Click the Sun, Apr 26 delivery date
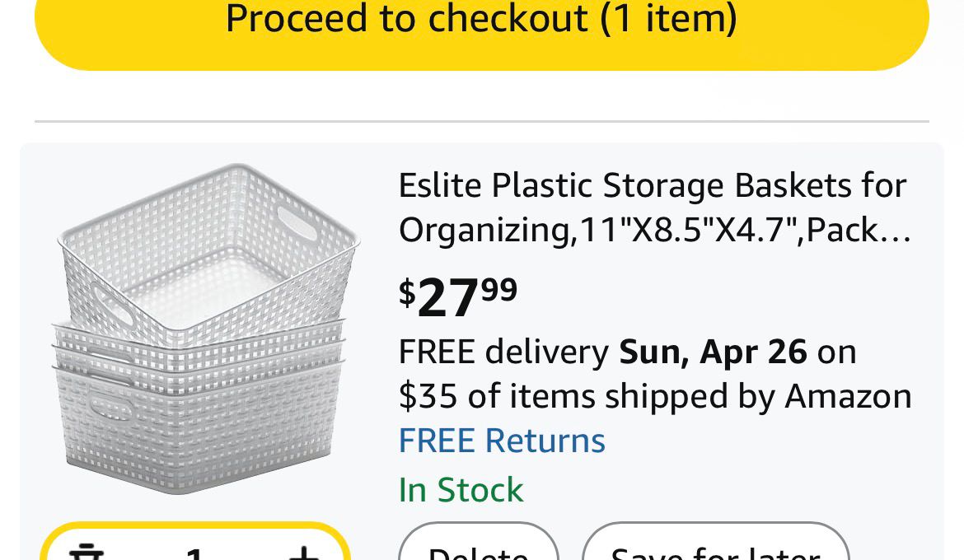Viewport: 964px width, 560px height. (x=713, y=352)
